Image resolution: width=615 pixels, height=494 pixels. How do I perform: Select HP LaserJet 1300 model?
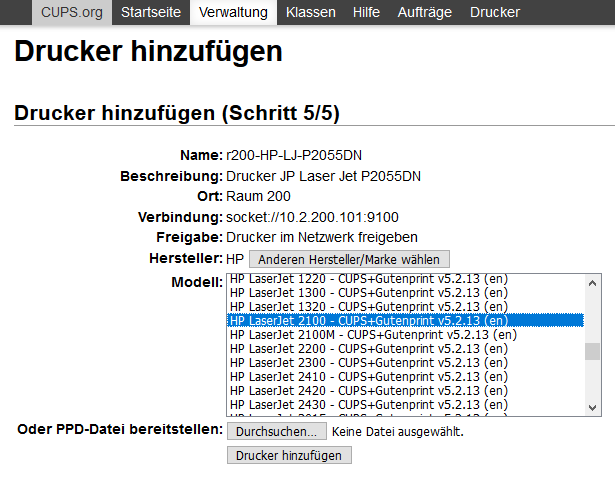pyautogui.click(x=406, y=293)
